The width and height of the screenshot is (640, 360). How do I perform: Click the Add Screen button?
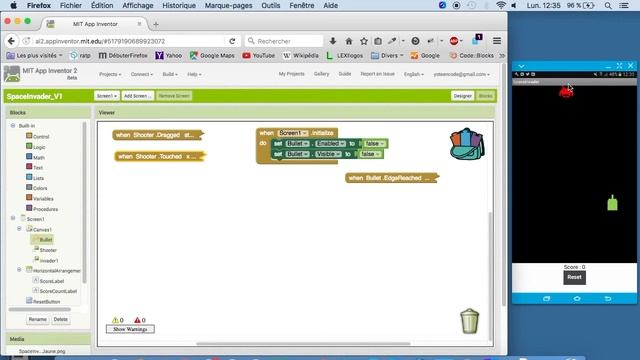point(138,96)
